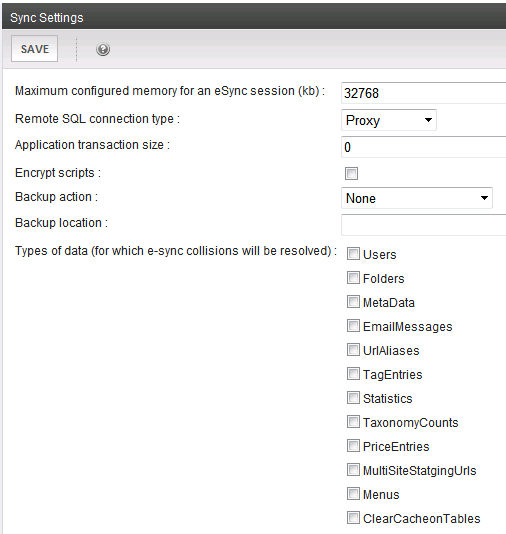Toggle the Encrypt scripts checkbox

[351, 173]
